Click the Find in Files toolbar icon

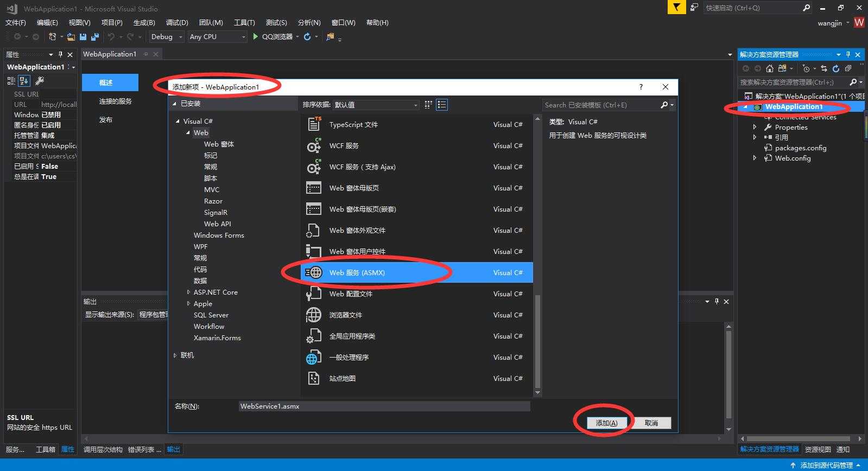(x=330, y=37)
